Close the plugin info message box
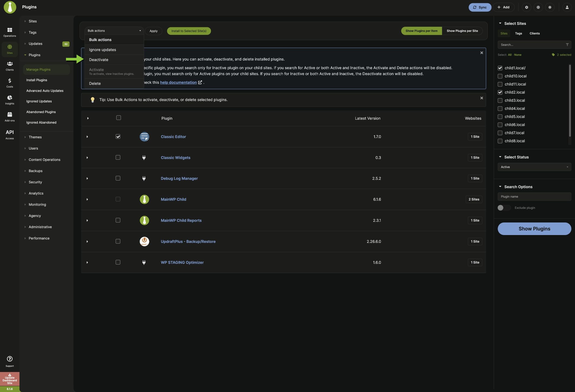This screenshot has width=575, height=392. click(481, 53)
